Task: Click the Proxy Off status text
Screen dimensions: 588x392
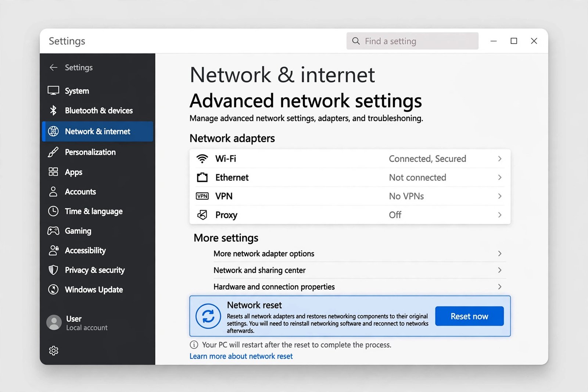Action: click(x=395, y=215)
